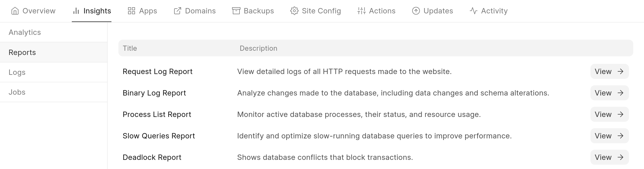Click the Backups archive box icon
This screenshot has width=644, height=169.
(x=236, y=11)
